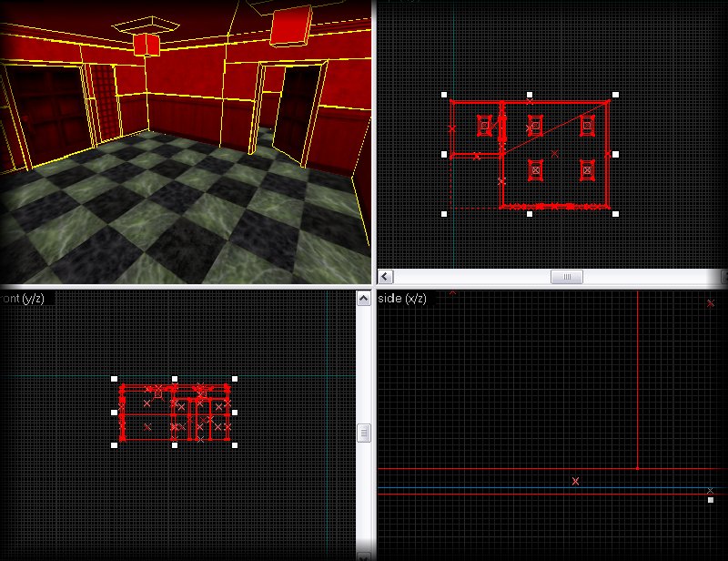Viewport: 728px width, 561px height.
Task: Click the bottom-left selection handle in front view
Action: [115, 445]
